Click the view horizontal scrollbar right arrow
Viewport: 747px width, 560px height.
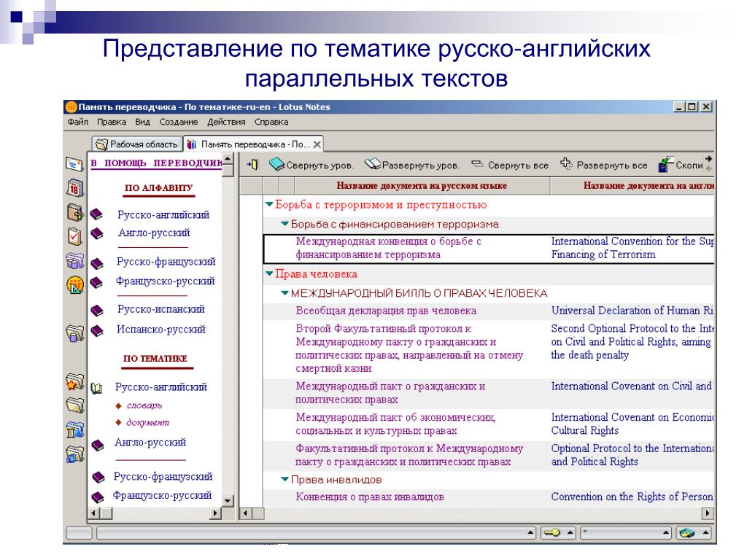pos(708,513)
